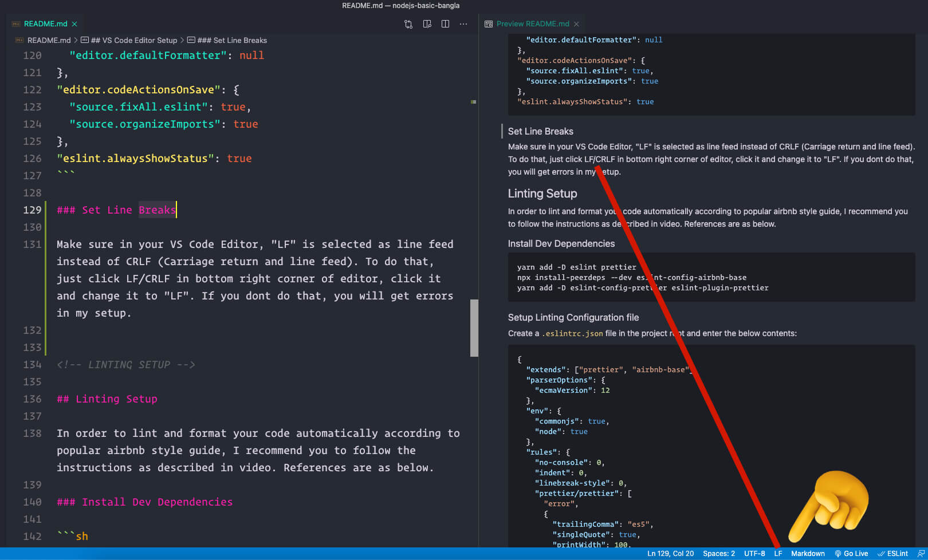Viewport: 928px width, 560px height.
Task: Click '## Linting Setup' heading in editor
Action: click(107, 399)
